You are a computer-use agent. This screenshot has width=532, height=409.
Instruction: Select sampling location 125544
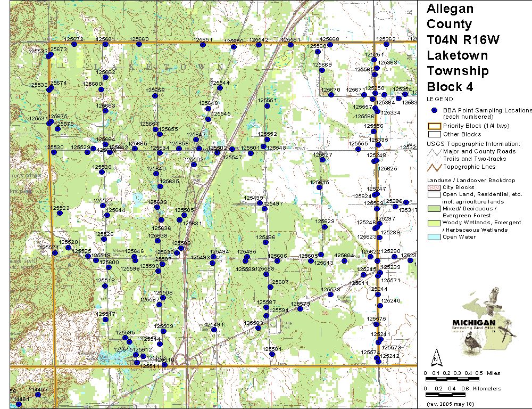(x=220, y=88)
